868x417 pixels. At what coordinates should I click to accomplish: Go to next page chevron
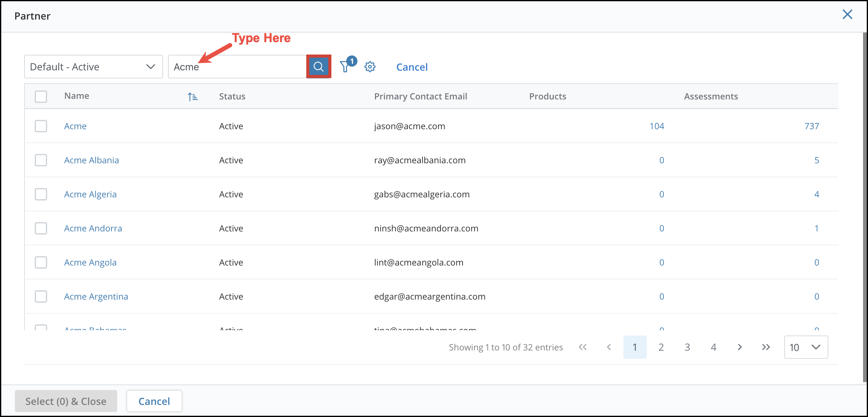pyautogui.click(x=740, y=347)
